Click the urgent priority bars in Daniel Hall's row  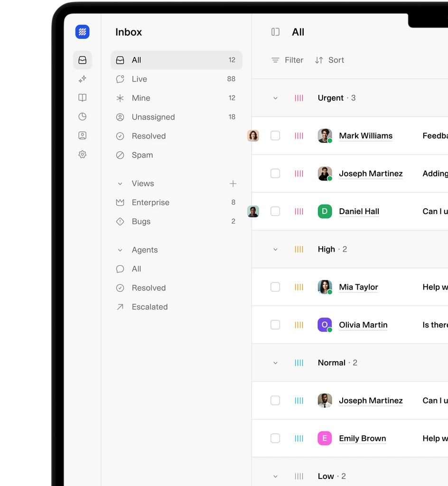tap(299, 211)
